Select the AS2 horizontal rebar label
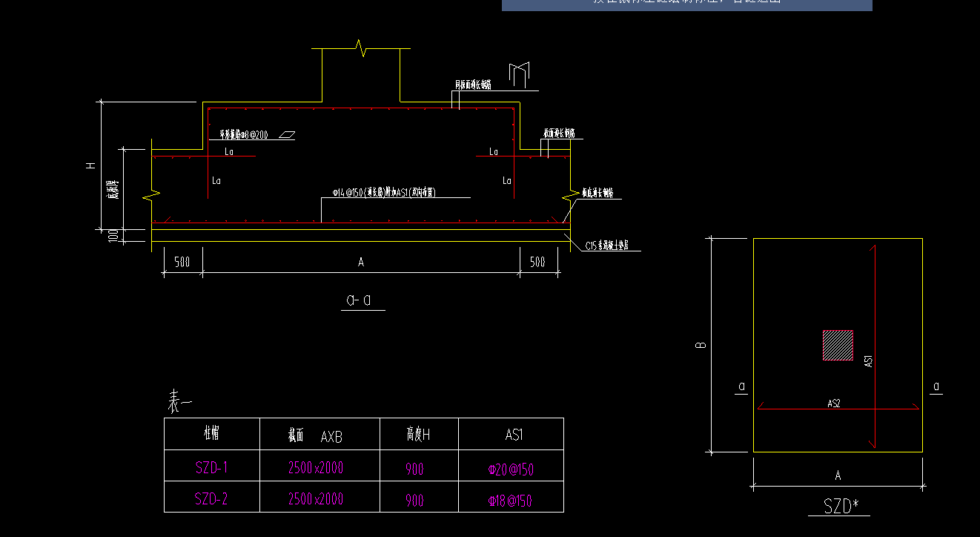The height and width of the screenshot is (537, 980). click(834, 403)
